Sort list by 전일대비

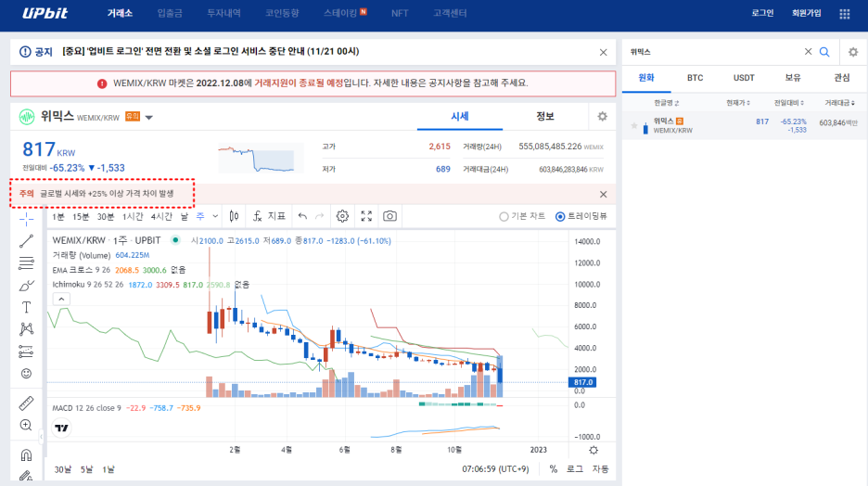pyautogui.click(x=789, y=103)
